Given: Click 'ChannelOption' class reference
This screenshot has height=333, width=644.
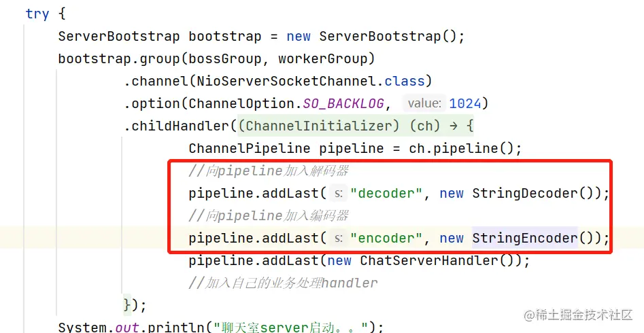Looking at the screenshot, I should (241, 104).
